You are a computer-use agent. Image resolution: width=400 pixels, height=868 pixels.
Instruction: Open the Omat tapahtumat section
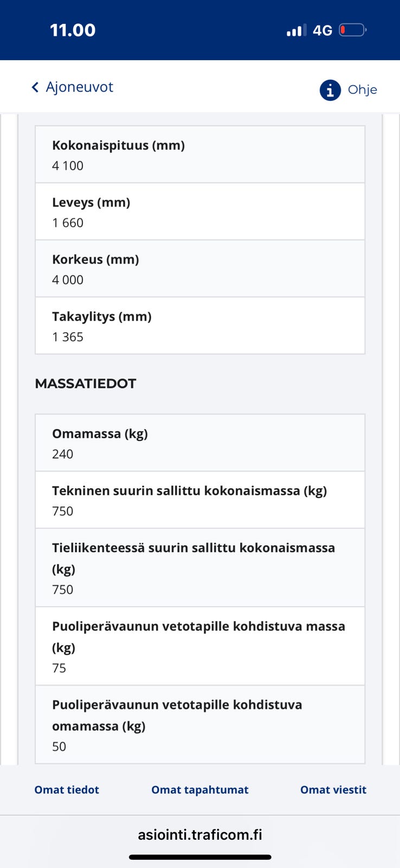tap(199, 789)
